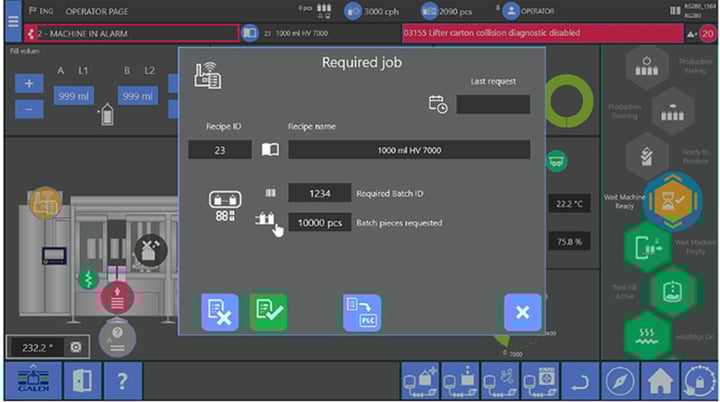
Task: Open the recipe book icon
Action: pyautogui.click(x=270, y=150)
